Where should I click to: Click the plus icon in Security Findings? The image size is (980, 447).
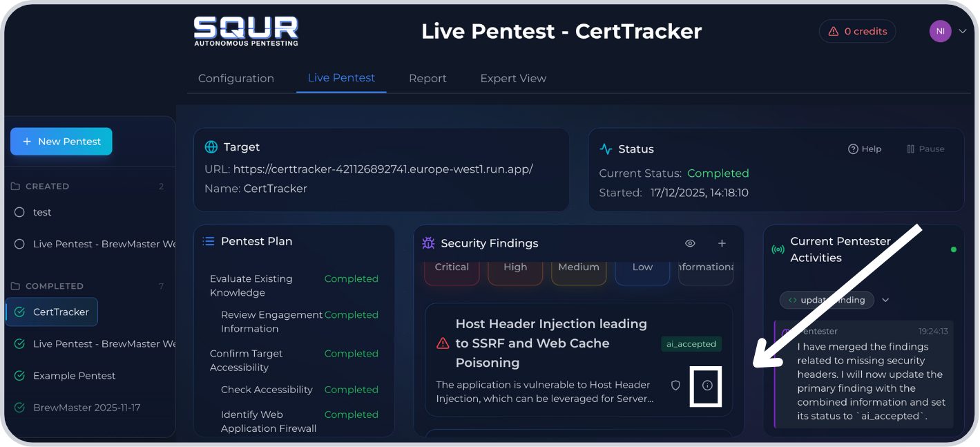coord(722,243)
